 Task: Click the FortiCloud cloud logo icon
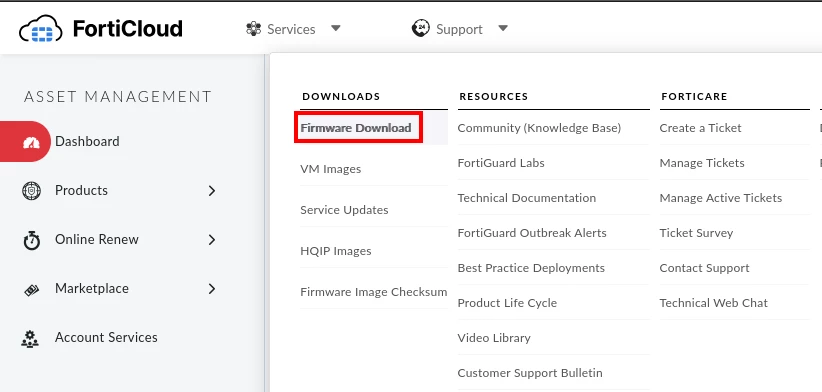point(41,29)
